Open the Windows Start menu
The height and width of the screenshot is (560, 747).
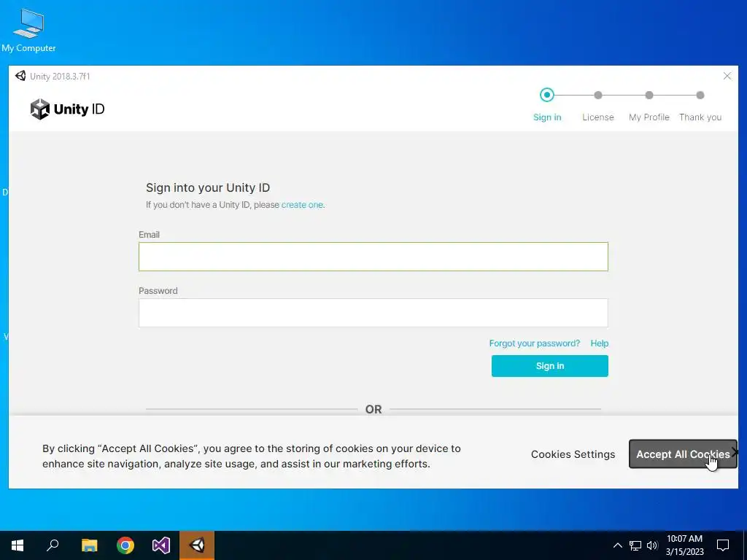[x=18, y=545]
